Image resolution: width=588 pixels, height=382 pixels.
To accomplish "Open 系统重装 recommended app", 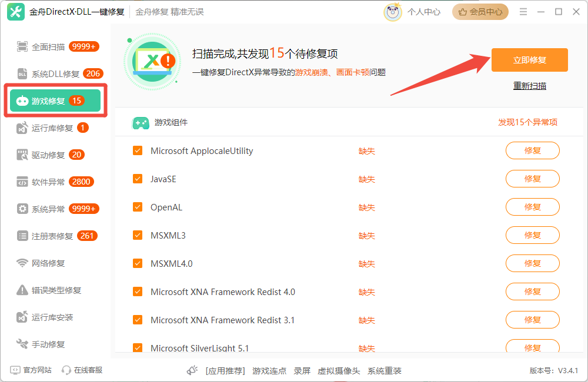I will coord(385,371).
